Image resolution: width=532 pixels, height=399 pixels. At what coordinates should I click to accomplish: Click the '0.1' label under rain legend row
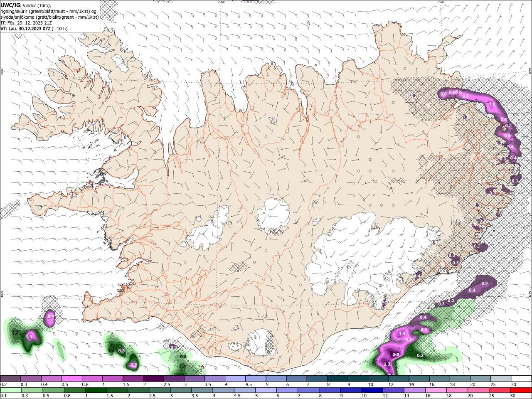tap(3, 396)
